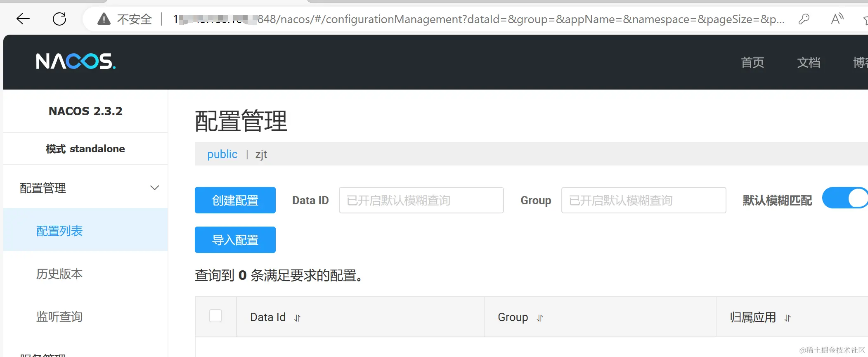868x357 pixels.
Task: Collapse the 配置管理 sidebar chevron
Action: pos(154,188)
